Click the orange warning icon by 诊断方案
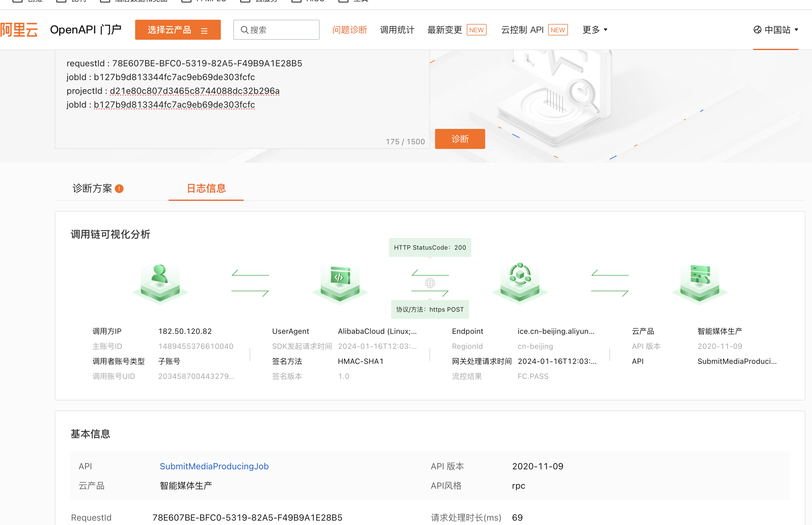 click(x=119, y=189)
